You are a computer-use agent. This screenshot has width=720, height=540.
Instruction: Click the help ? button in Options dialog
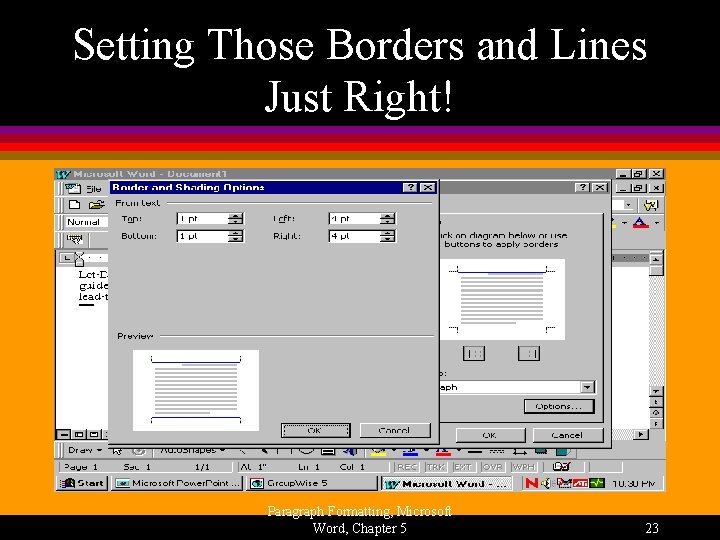pyautogui.click(x=410, y=187)
